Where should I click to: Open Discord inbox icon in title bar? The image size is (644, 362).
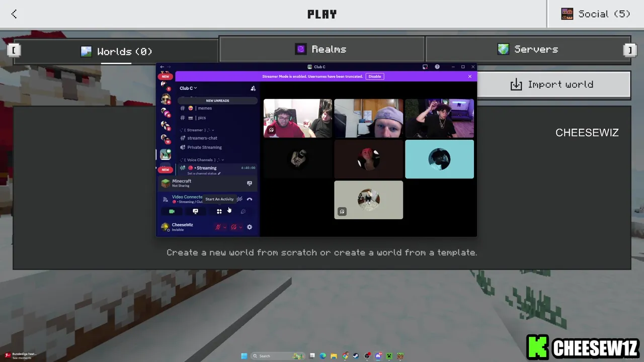pyautogui.click(x=425, y=67)
